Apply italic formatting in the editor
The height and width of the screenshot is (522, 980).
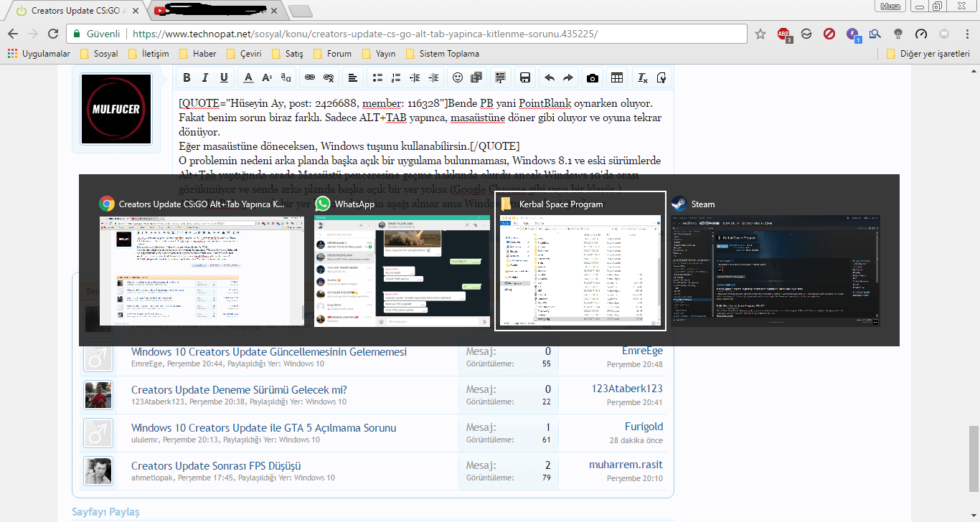click(205, 77)
